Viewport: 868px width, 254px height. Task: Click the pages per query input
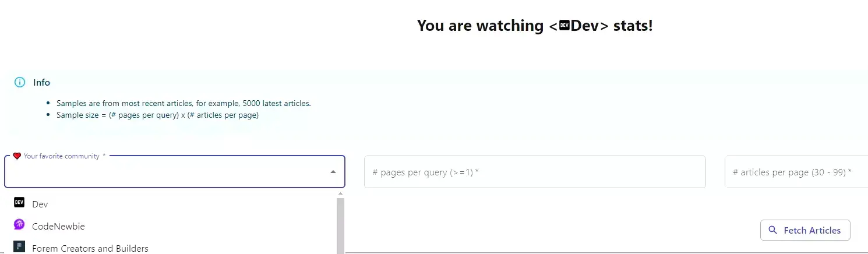coord(534,172)
